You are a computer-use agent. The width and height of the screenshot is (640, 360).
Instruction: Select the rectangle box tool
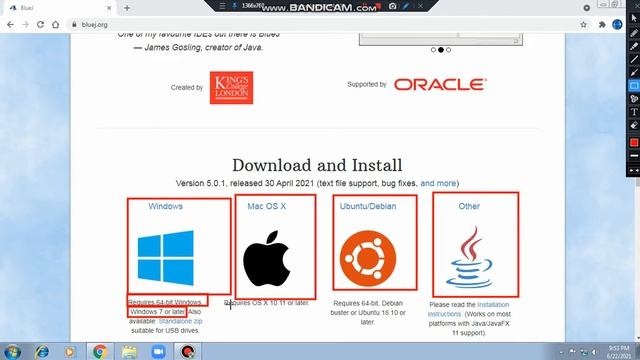click(x=633, y=86)
